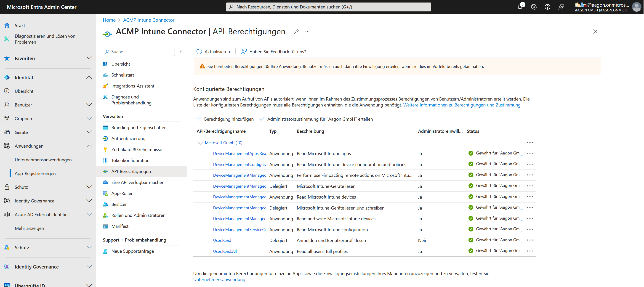The height and width of the screenshot is (287, 644).
Task: Select Manifest in the Verwalten menu
Action: (120, 226)
